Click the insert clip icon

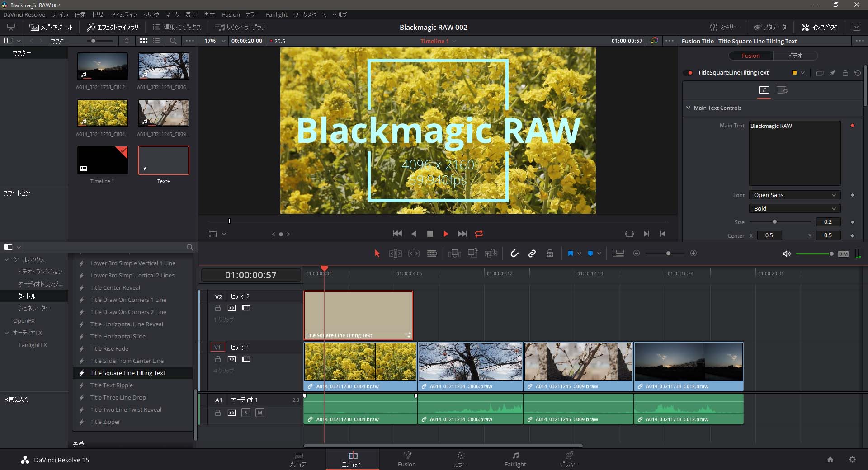454,254
